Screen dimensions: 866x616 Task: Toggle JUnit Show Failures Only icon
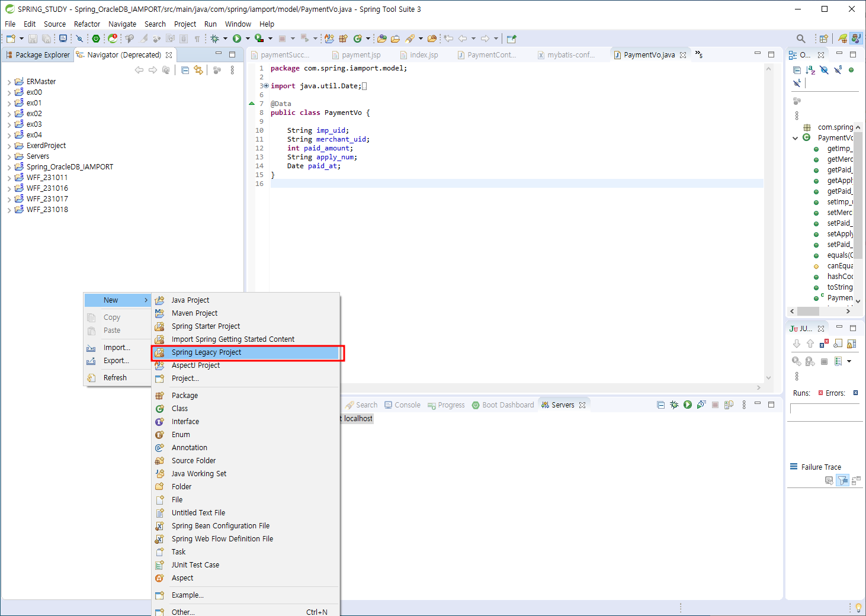coord(824,344)
